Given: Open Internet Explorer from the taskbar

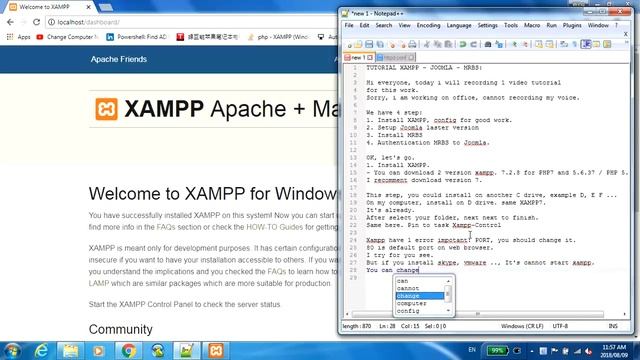Looking at the screenshot, I should coord(41,351).
